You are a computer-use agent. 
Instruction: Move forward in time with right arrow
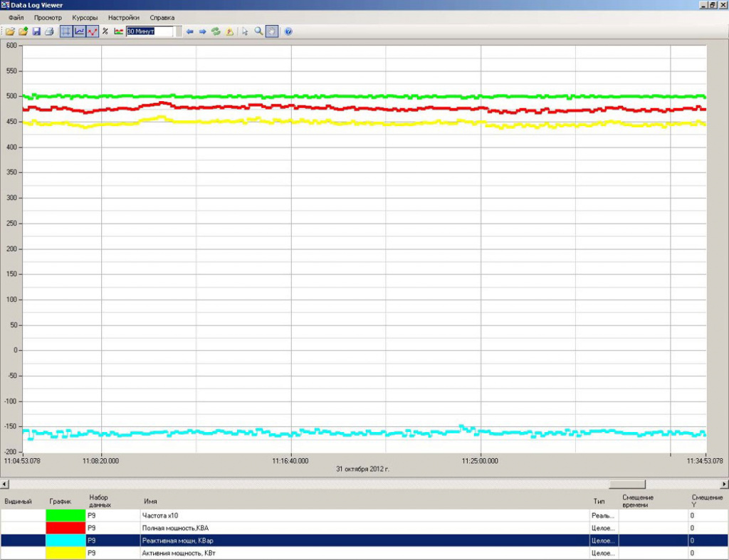(x=203, y=31)
